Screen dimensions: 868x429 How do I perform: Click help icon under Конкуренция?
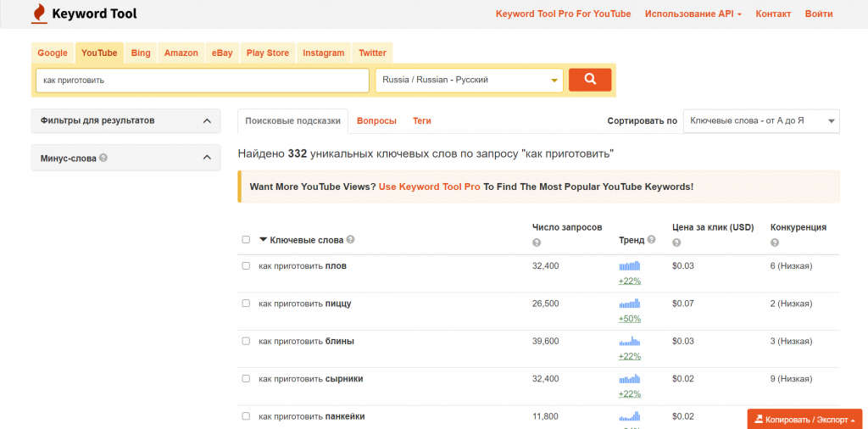775,242
